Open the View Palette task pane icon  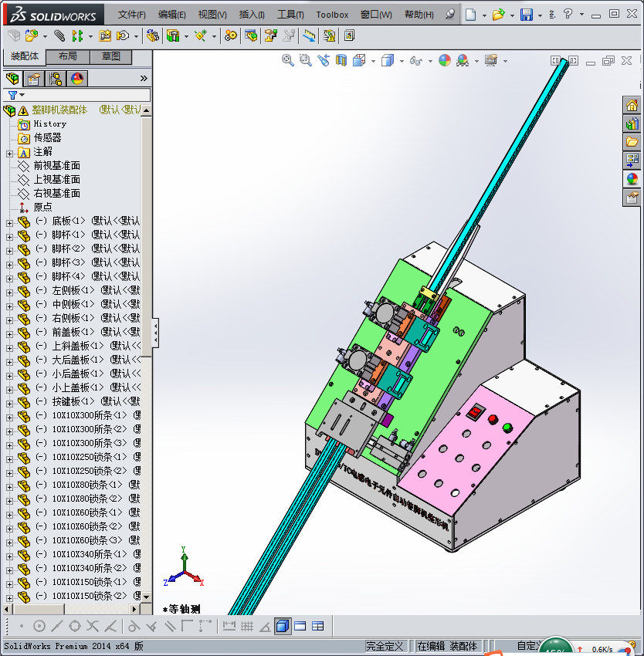[x=632, y=161]
